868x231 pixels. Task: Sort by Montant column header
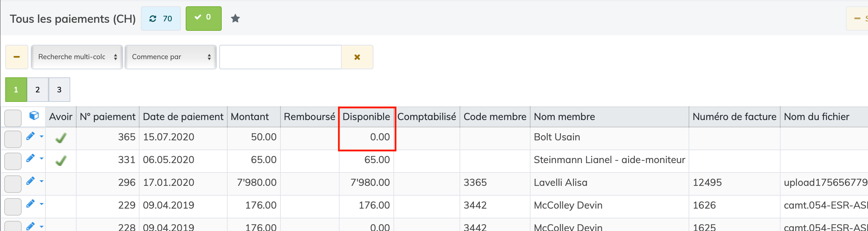(250, 117)
